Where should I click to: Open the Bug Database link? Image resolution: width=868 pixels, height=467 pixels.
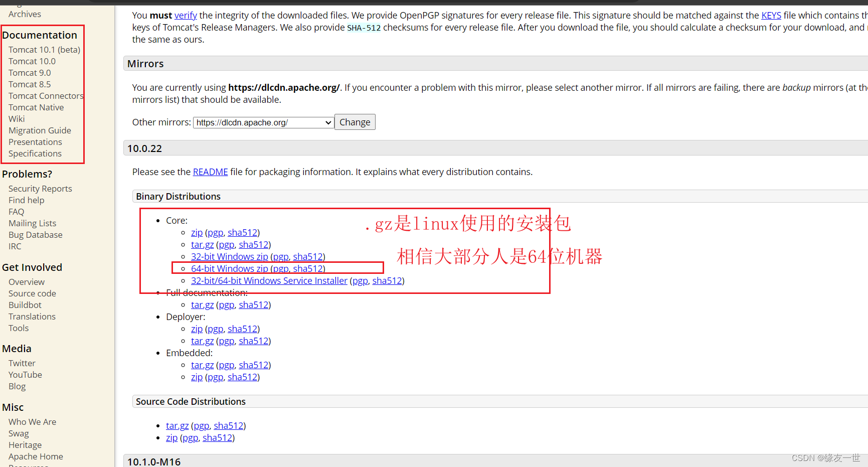tap(36, 235)
